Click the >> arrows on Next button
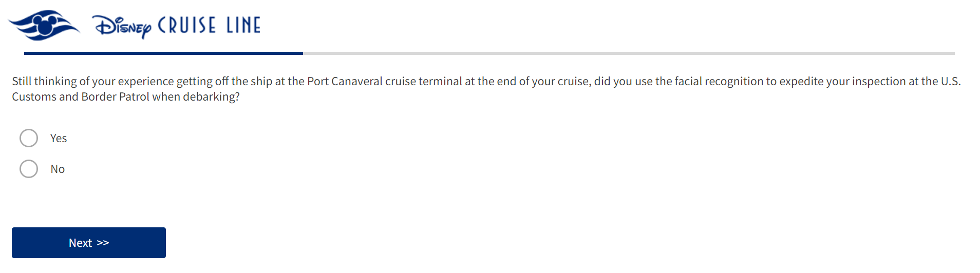Image resolution: width=980 pixels, height=273 pixels. 103,243
